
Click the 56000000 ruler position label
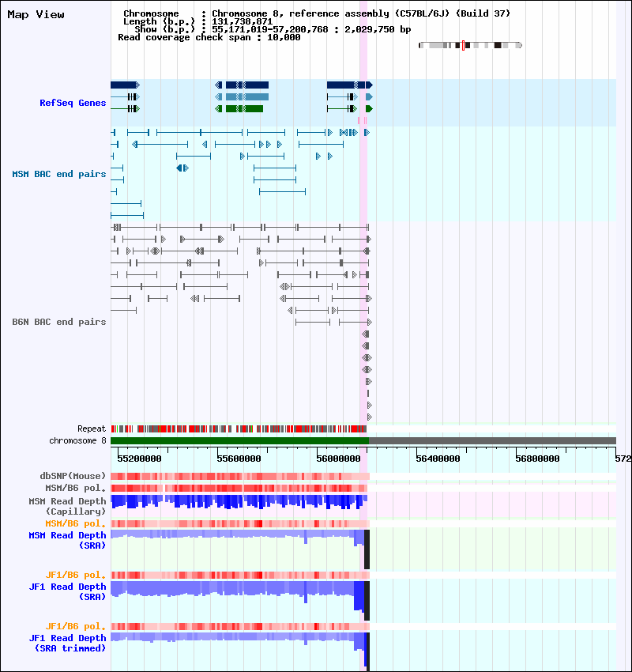338,459
